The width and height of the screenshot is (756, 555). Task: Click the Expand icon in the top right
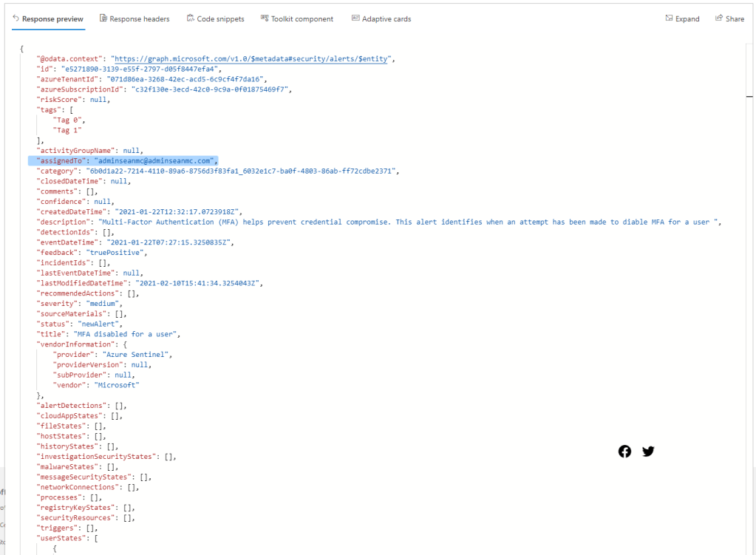pos(669,18)
